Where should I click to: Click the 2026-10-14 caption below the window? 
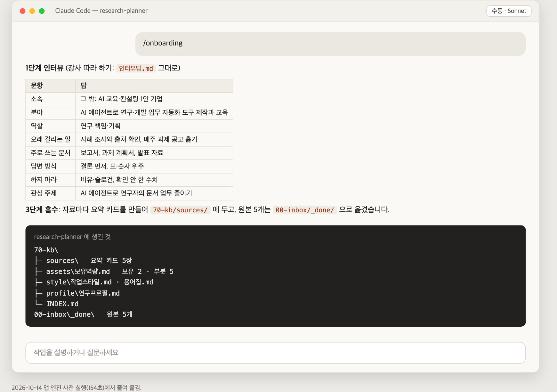click(76, 388)
